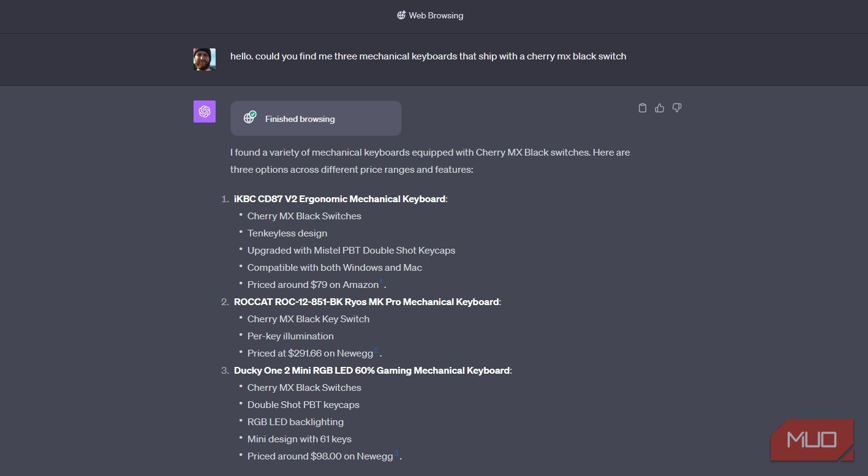Click the Ducky One 2 Mini title
The image size is (868, 476).
click(372, 370)
